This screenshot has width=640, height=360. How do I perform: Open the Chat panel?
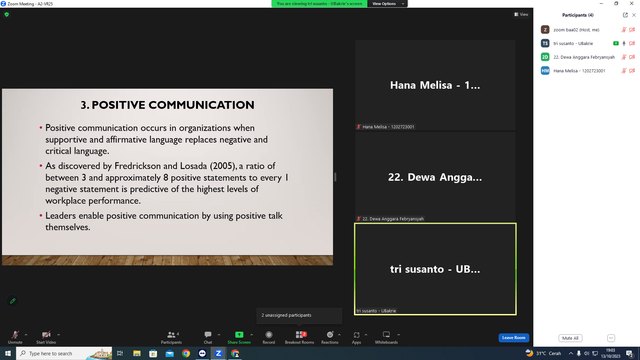pos(208,337)
